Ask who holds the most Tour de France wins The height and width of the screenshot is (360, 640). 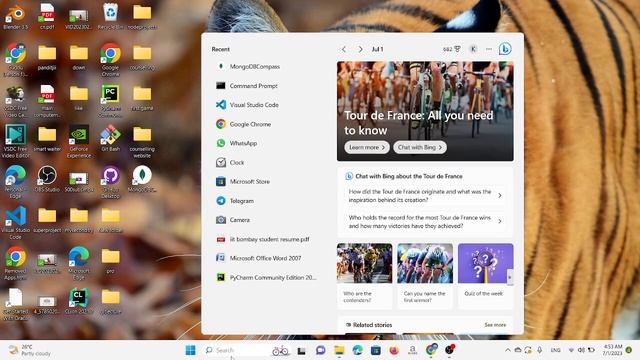coord(425,222)
